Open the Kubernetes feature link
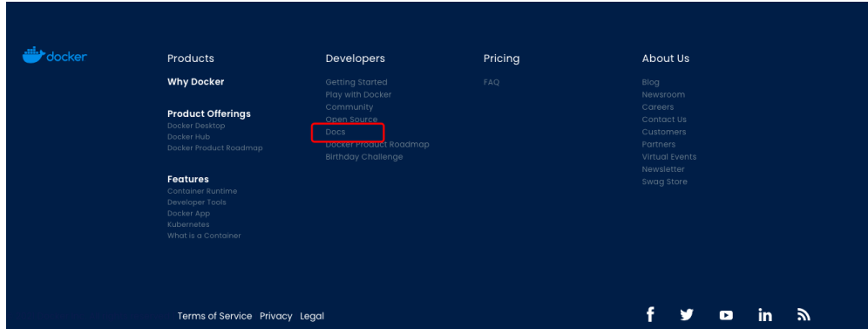This screenshot has width=868, height=329. pyautogui.click(x=188, y=224)
